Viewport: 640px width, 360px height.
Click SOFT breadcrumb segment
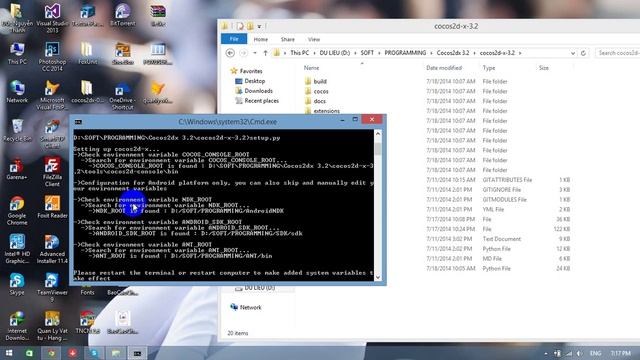[x=367, y=53]
